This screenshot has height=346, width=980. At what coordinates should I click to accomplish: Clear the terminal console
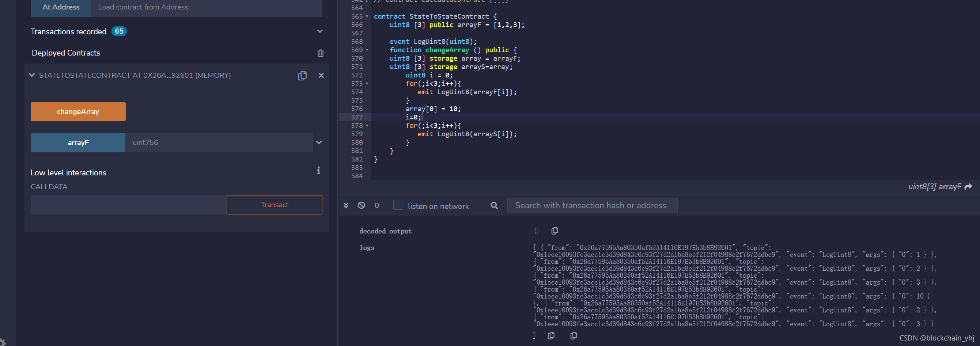click(362, 205)
